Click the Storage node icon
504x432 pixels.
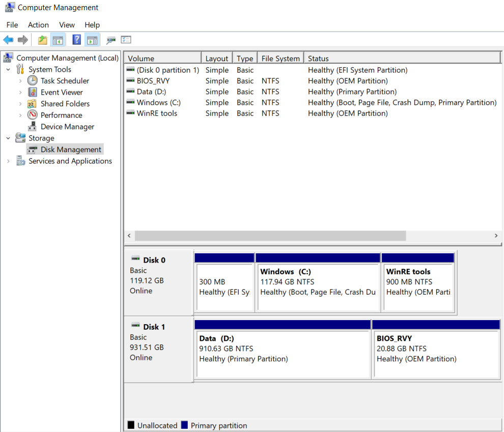coord(20,138)
